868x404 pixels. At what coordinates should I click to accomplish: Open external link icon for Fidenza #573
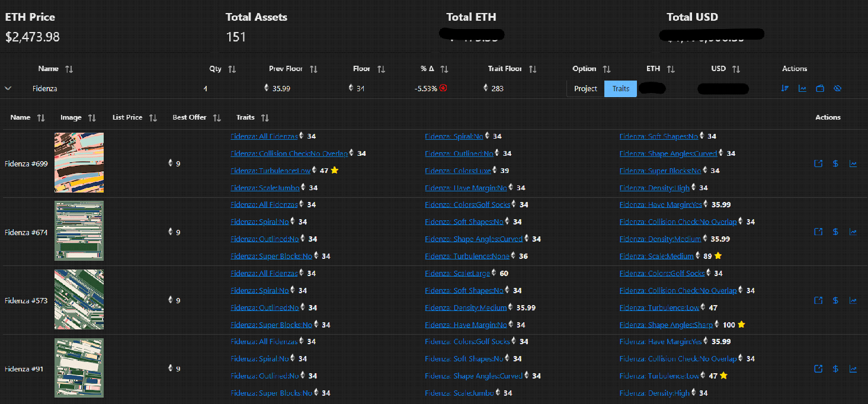(818, 300)
